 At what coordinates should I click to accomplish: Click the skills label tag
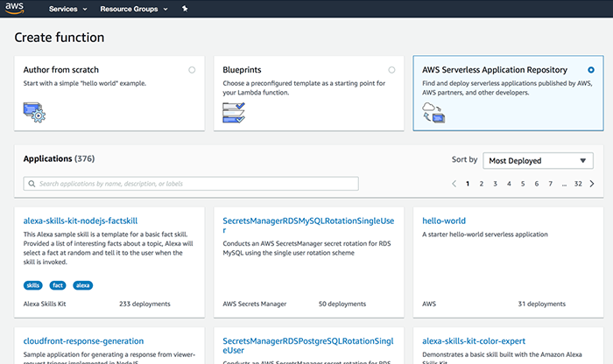pos(33,285)
